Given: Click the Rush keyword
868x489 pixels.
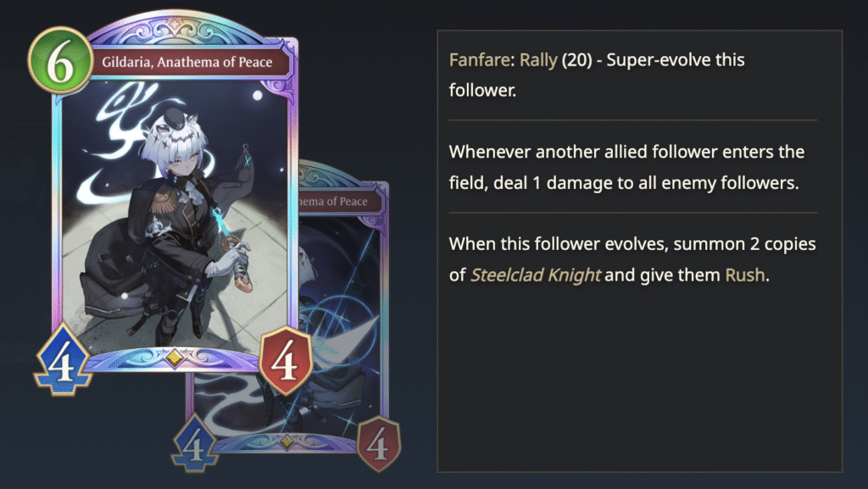Looking at the screenshot, I should click(x=745, y=275).
